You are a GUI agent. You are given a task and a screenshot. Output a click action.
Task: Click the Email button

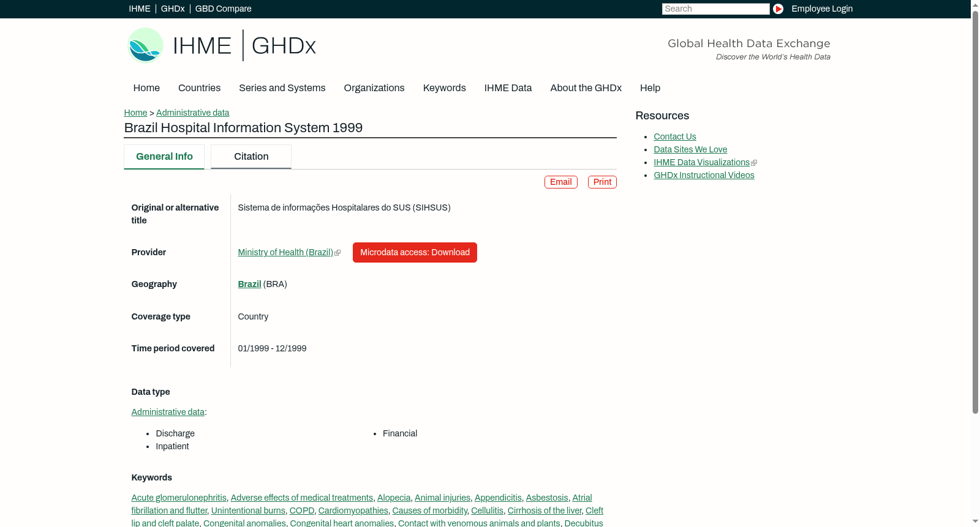click(561, 182)
